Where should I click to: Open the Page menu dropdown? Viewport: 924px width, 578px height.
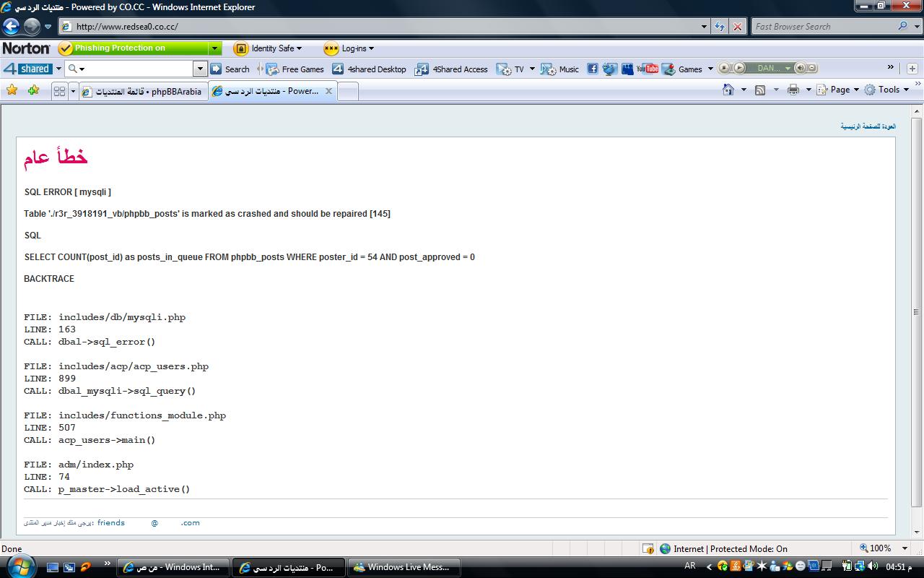(x=839, y=90)
